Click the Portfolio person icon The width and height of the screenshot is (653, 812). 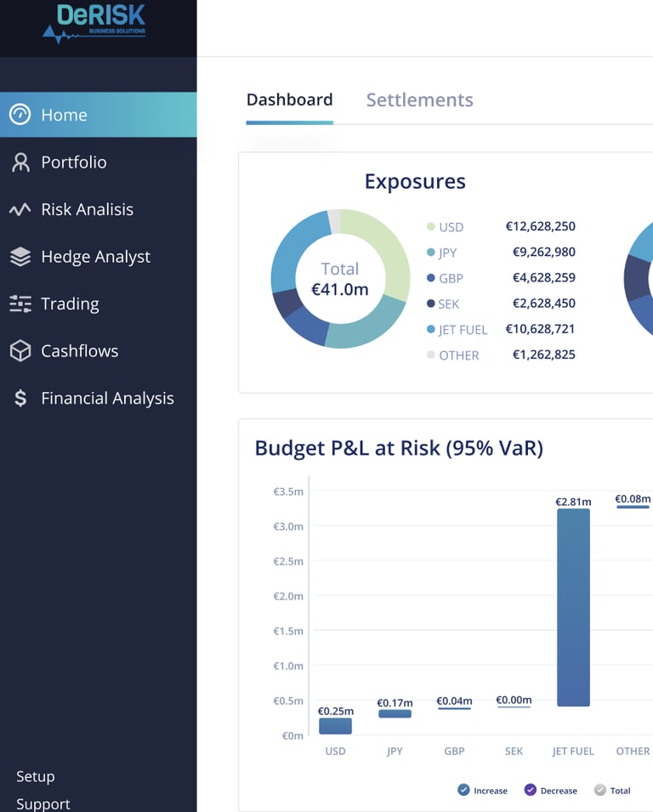20,162
